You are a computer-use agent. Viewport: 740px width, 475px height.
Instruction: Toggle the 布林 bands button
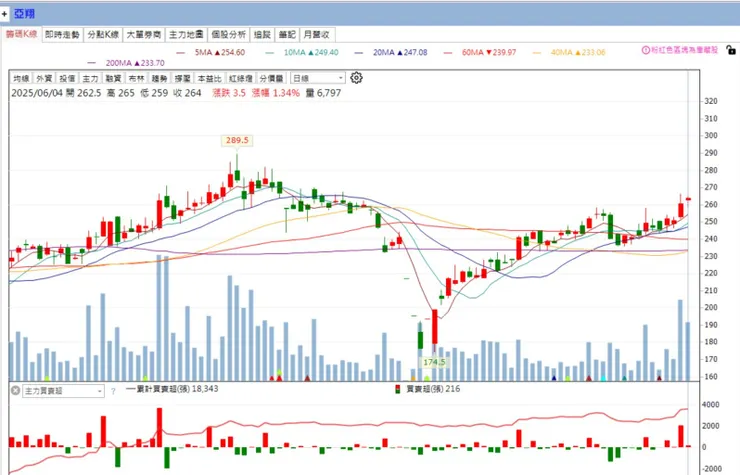136,78
